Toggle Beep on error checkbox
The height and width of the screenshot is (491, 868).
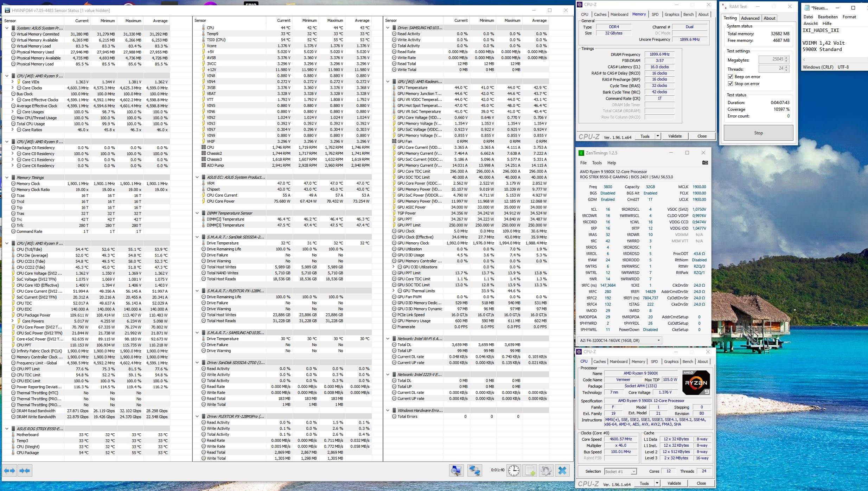click(x=730, y=77)
